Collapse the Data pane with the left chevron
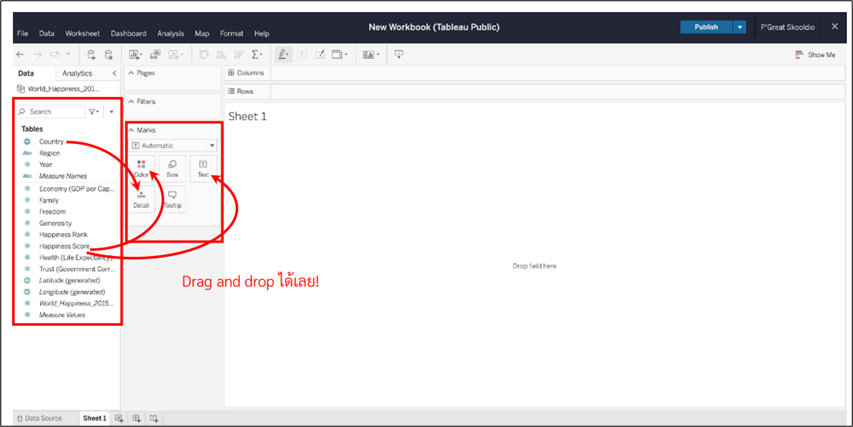 pyautogui.click(x=114, y=73)
